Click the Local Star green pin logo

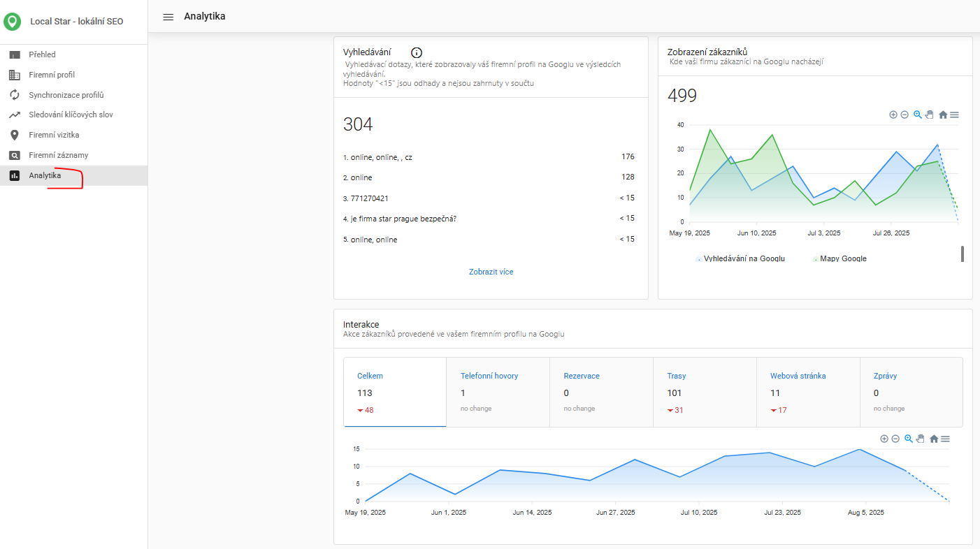click(x=12, y=22)
